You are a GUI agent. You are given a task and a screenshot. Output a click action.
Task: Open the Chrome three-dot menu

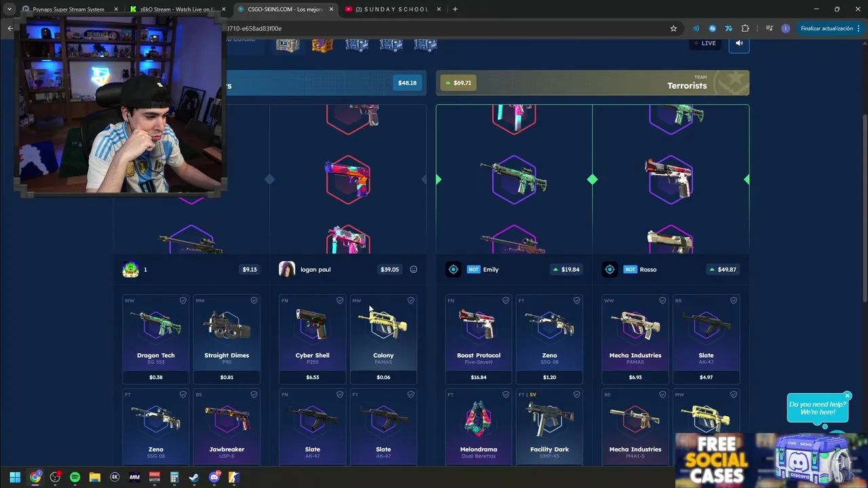pyautogui.click(x=859, y=28)
